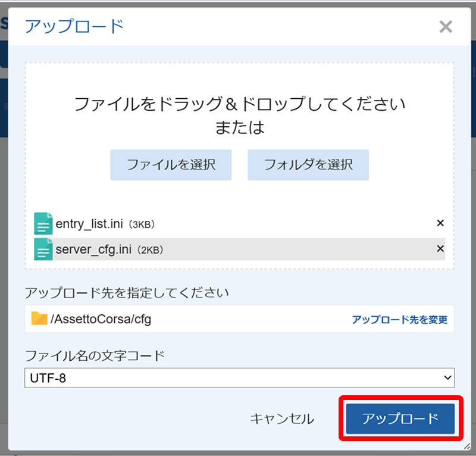
Task: Click the drag-and-drop instruction text
Action: pyautogui.click(x=239, y=105)
